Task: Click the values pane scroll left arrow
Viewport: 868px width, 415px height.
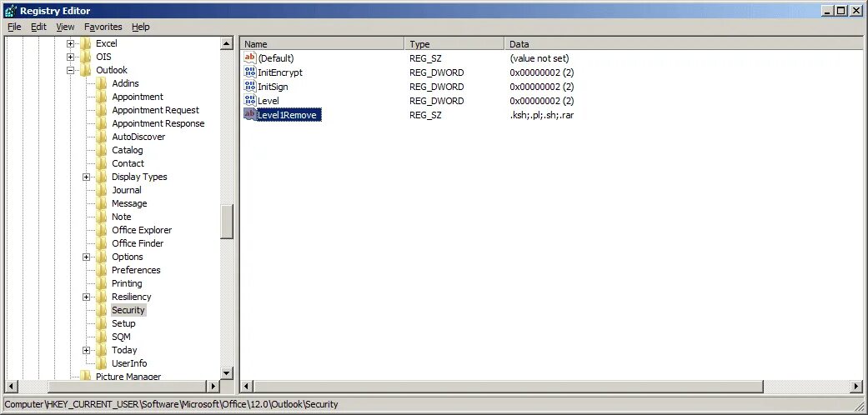Action: pyautogui.click(x=247, y=386)
